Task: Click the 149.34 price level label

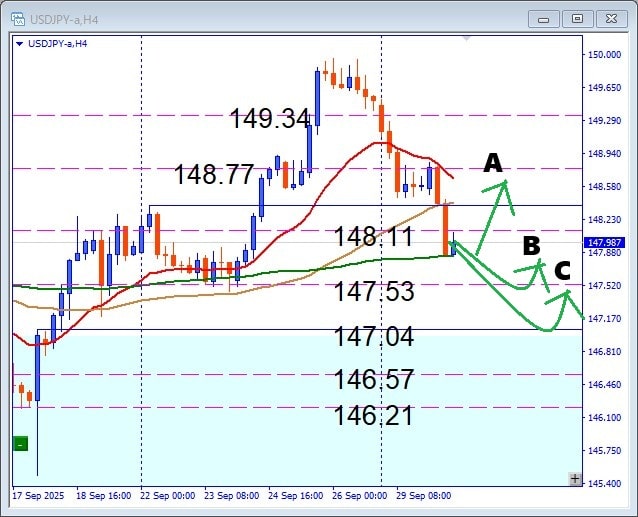Action: (x=269, y=119)
